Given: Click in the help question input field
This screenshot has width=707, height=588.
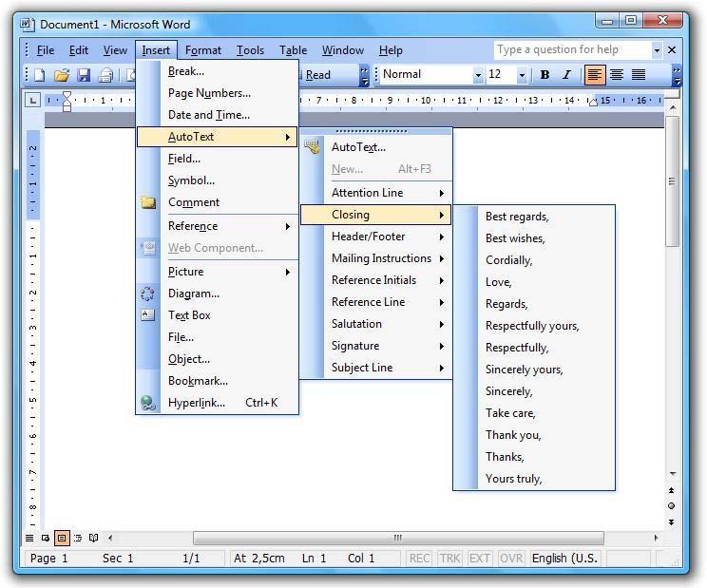Looking at the screenshot, I should (573, 50).
